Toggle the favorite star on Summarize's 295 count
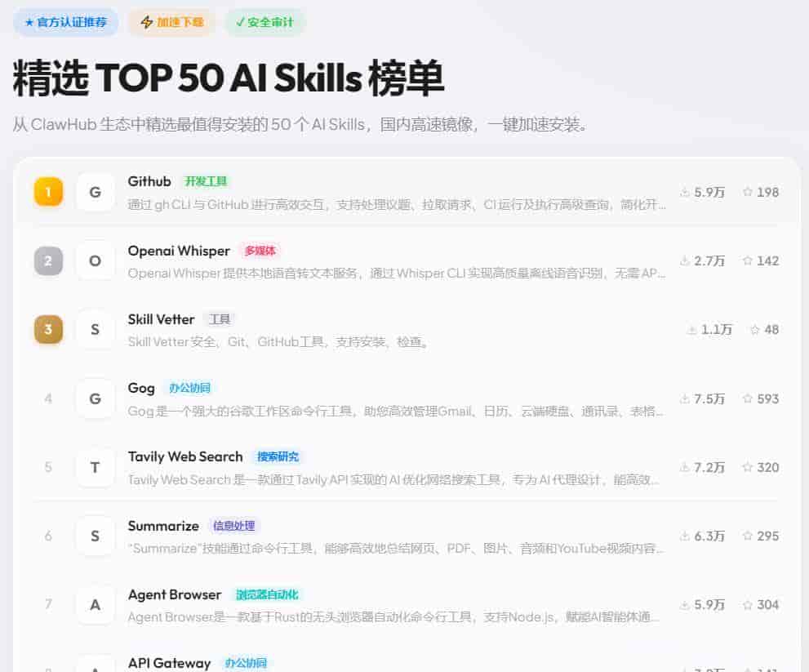This screenshot has width=809, height=672. pos(748,536)
